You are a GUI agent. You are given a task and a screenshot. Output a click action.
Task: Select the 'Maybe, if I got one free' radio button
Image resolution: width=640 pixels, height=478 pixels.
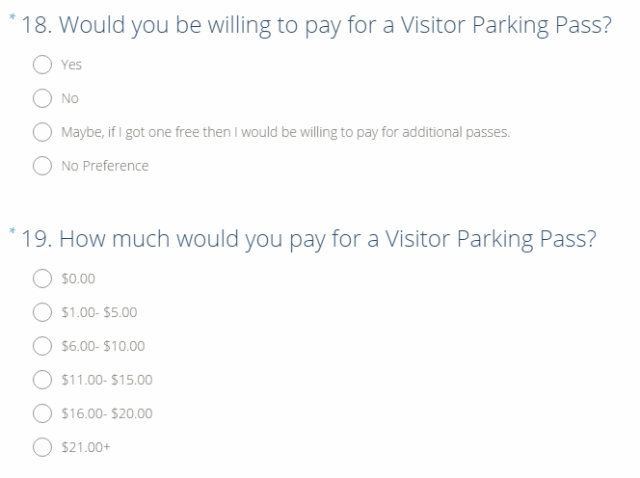pos(42,132)
